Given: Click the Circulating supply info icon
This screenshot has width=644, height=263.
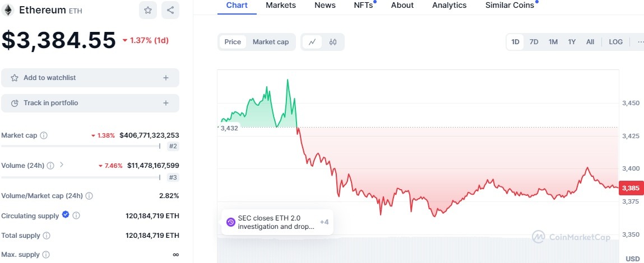Looking at the screenshot, I should [x=76, y=215].
